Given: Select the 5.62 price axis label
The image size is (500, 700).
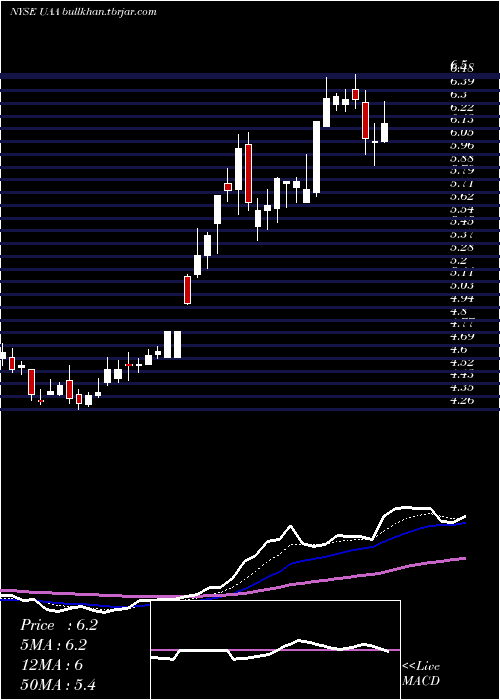Looking at the screenshot, I should click(462, 196).
